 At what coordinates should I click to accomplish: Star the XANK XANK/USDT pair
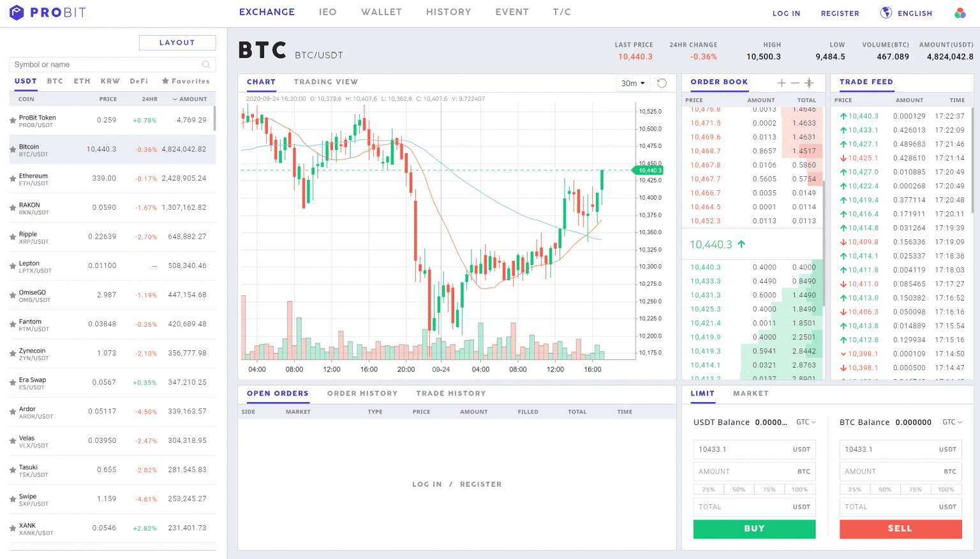pos(13,529)
